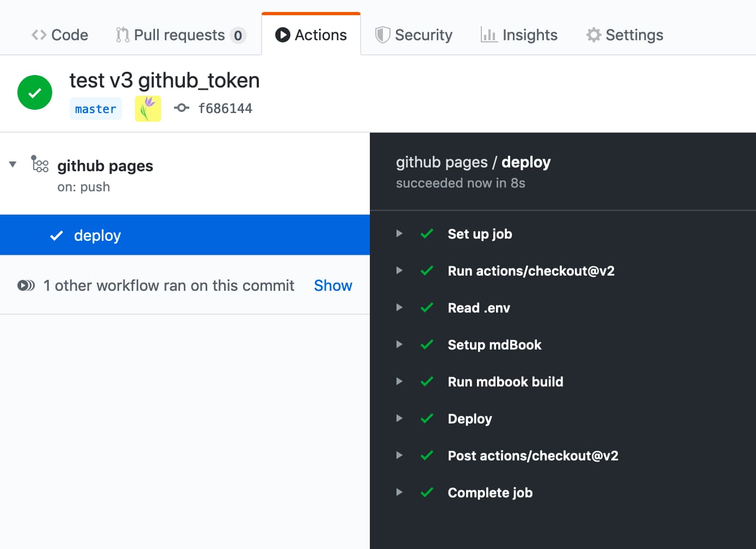Open the Pull requests tab

(180, 35)
